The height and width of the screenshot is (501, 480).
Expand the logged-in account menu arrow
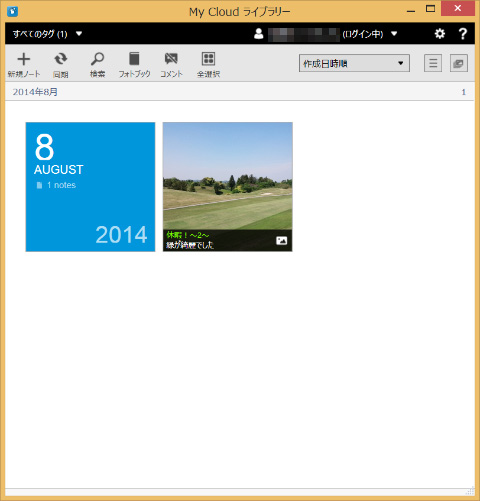[394, 34]
